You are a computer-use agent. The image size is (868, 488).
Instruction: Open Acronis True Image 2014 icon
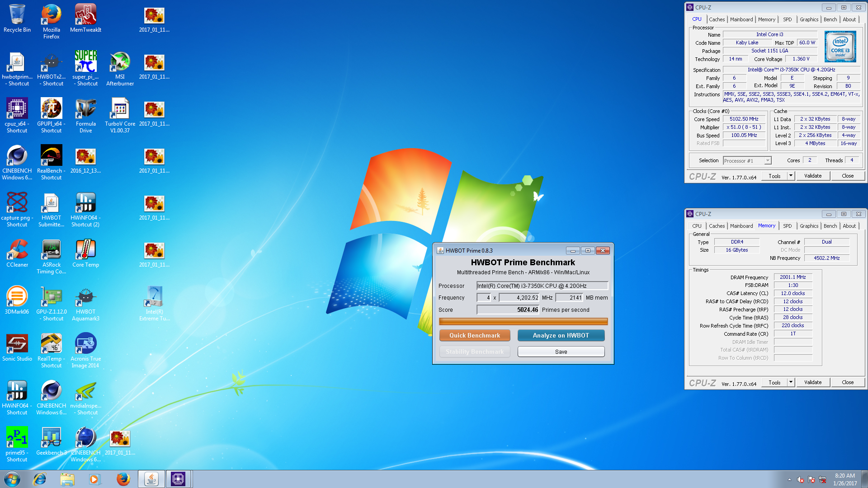click(85, 351)
